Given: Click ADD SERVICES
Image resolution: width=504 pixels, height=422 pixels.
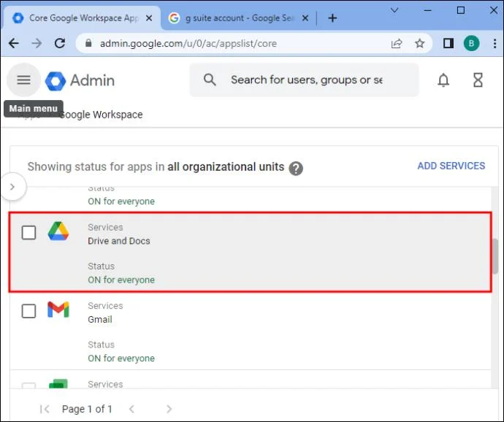Looking at the screenshot, I should [451, 166].
